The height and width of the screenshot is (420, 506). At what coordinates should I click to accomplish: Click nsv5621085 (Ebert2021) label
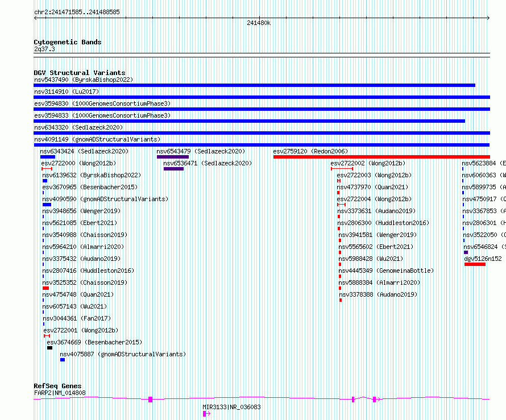[80, 223]
